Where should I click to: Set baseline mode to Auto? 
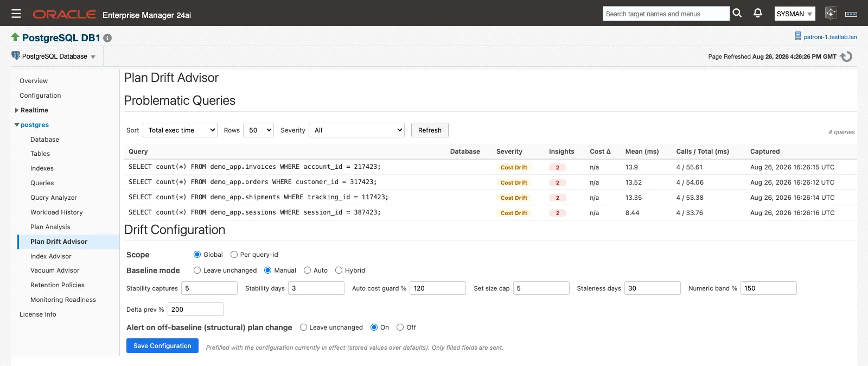coord(308,270)
